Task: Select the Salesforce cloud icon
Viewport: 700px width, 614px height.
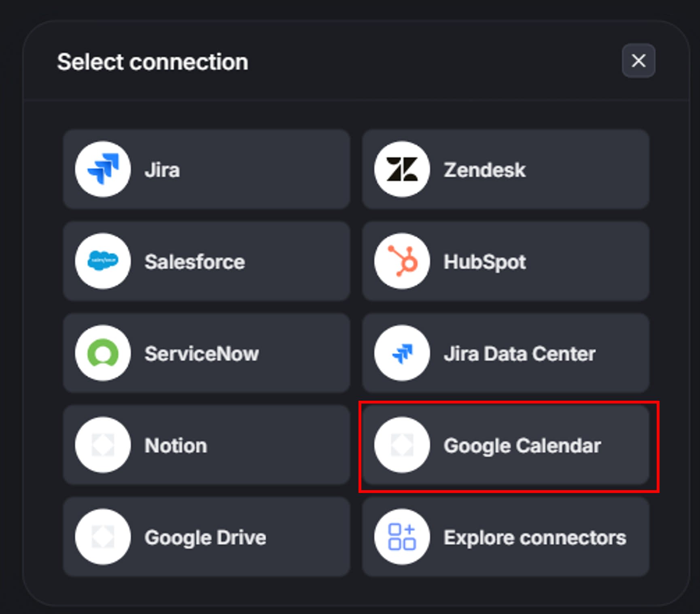Action: click(103, 261)
